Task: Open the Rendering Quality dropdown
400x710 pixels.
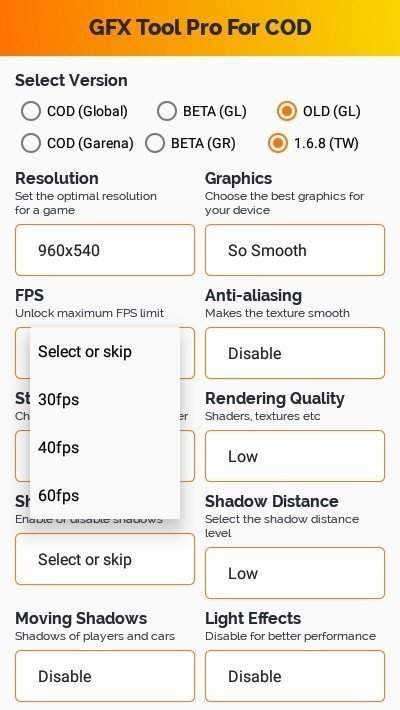Action: [295, 456]
